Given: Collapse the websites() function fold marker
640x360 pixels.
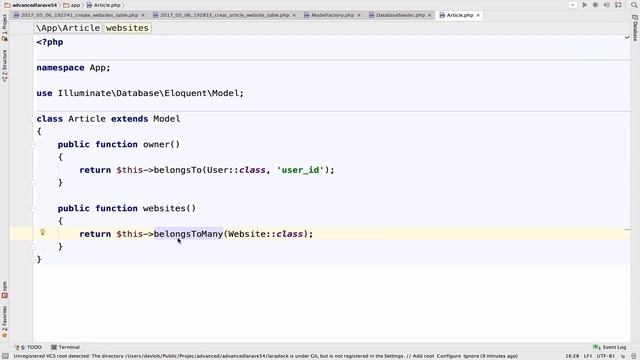Looking at the screenshot, I should click(x=34, y=209).
